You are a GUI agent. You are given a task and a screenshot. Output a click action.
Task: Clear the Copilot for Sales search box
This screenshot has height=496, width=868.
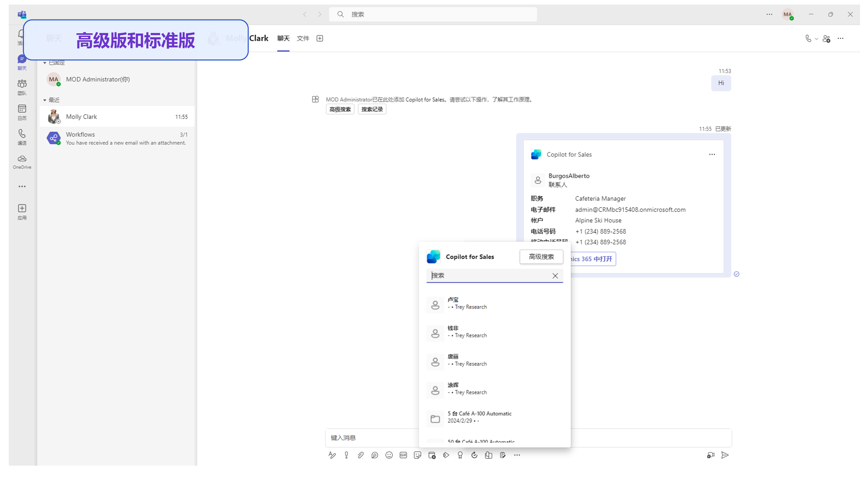(555, 276)
